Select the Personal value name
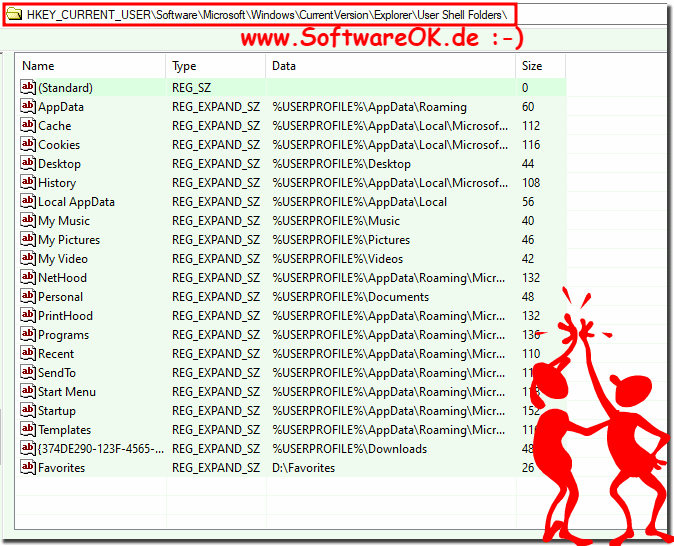Screen dimensions: 674x546 click(60, 297)
